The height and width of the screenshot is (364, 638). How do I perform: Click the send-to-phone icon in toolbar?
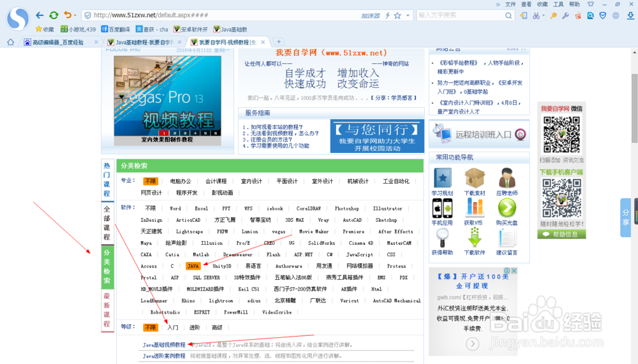click(524, 15)
